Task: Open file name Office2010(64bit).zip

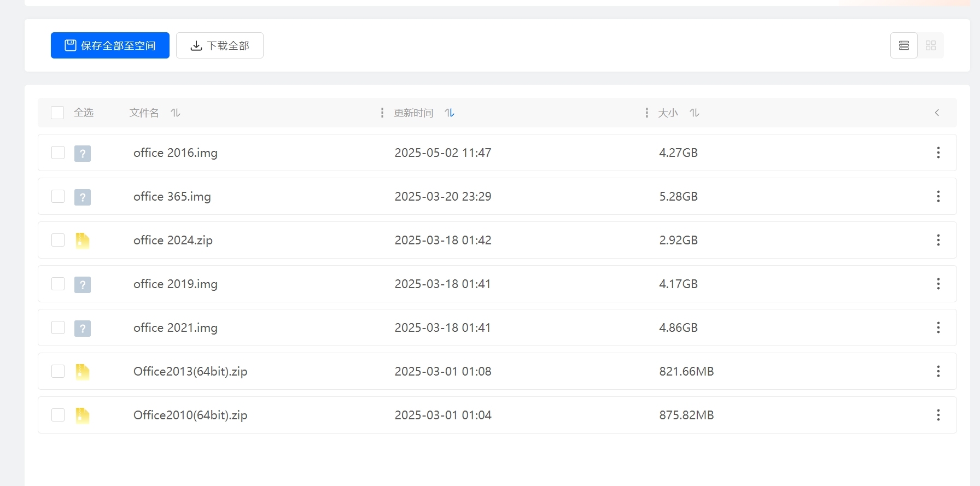Action: point(190,415)
